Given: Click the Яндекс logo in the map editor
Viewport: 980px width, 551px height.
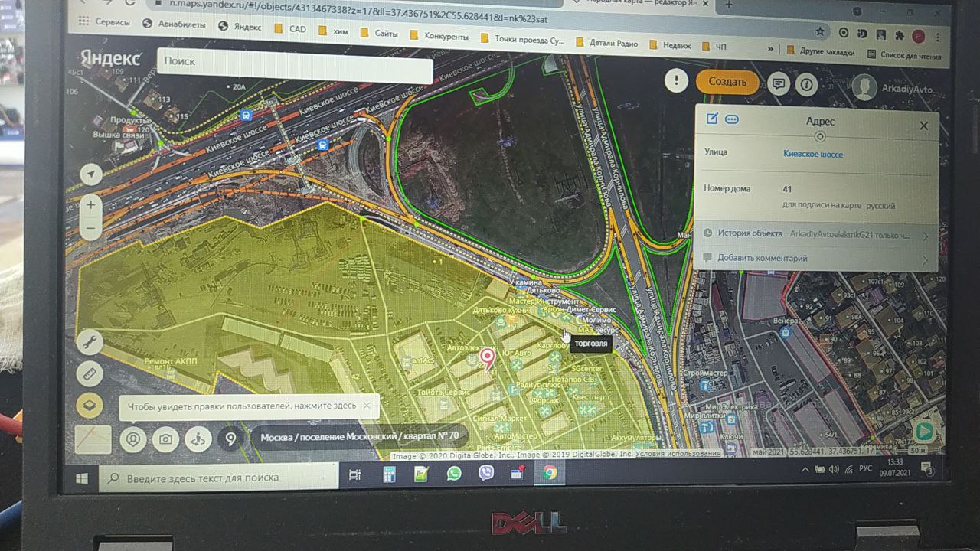Looking at the screenshot, I should [x=111, y=59].
